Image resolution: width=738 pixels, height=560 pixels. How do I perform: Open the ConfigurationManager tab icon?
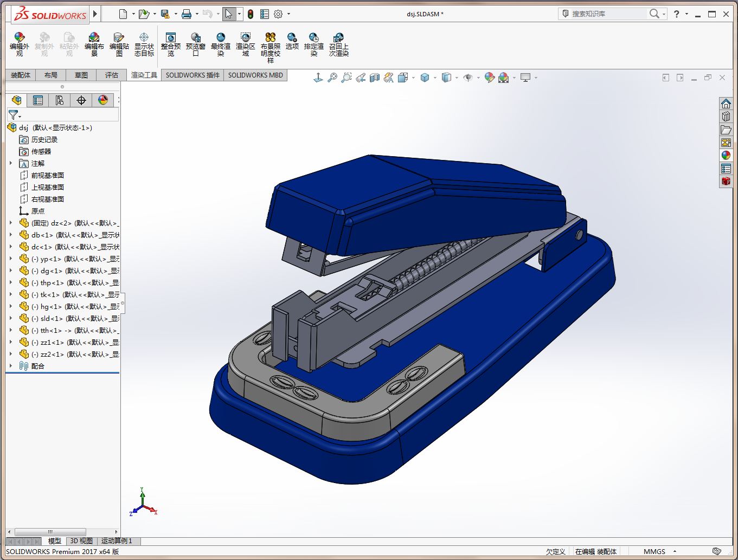coord(59,100)
